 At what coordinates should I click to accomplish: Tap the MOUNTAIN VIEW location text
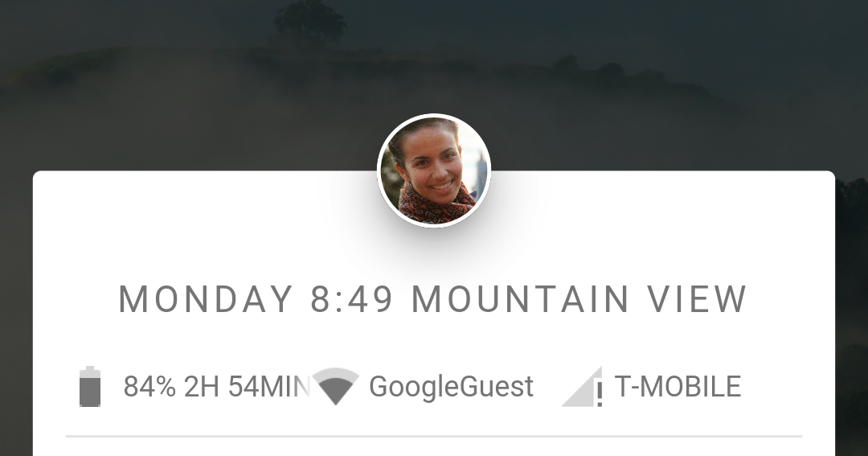pyautogui.click(x=579, y=299)
